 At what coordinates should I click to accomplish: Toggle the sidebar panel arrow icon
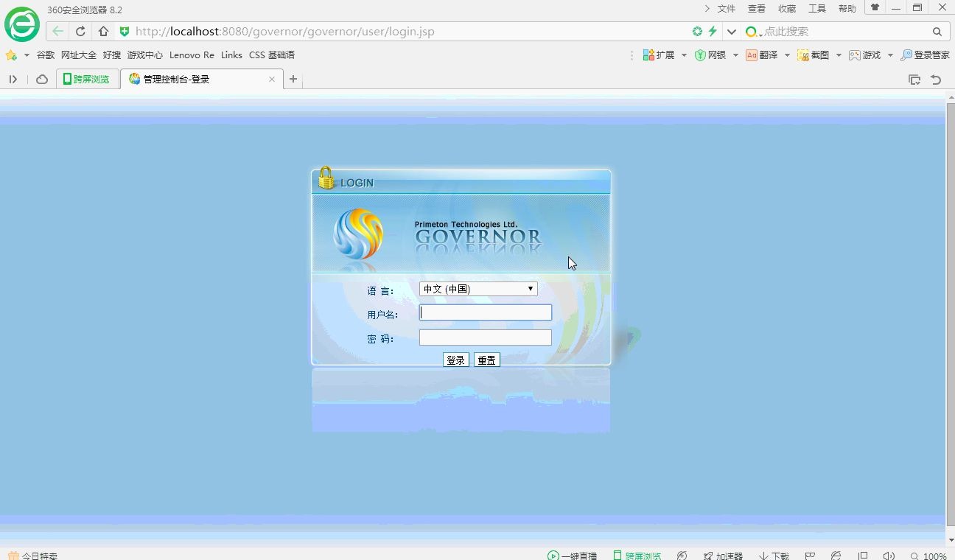click(13, 80)
